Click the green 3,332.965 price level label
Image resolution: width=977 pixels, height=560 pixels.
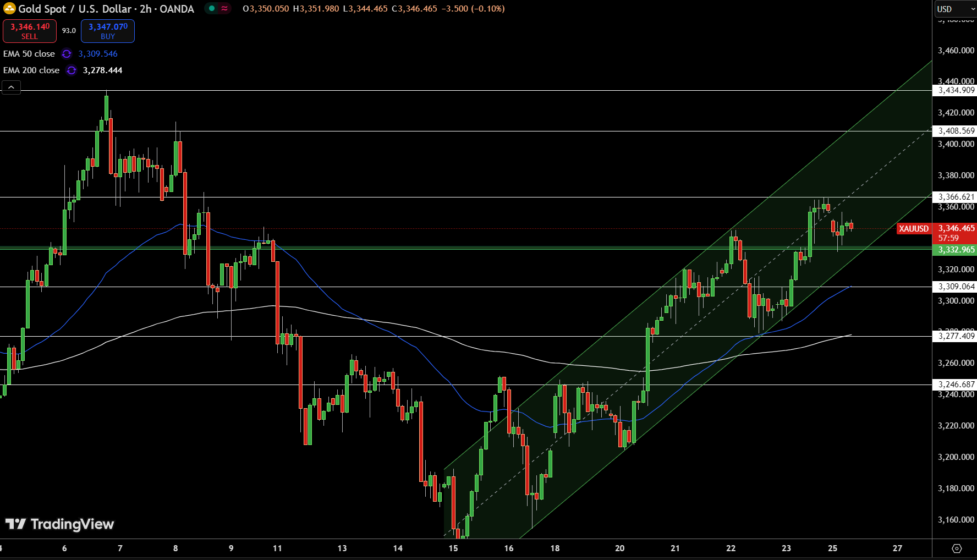[955, 250]
